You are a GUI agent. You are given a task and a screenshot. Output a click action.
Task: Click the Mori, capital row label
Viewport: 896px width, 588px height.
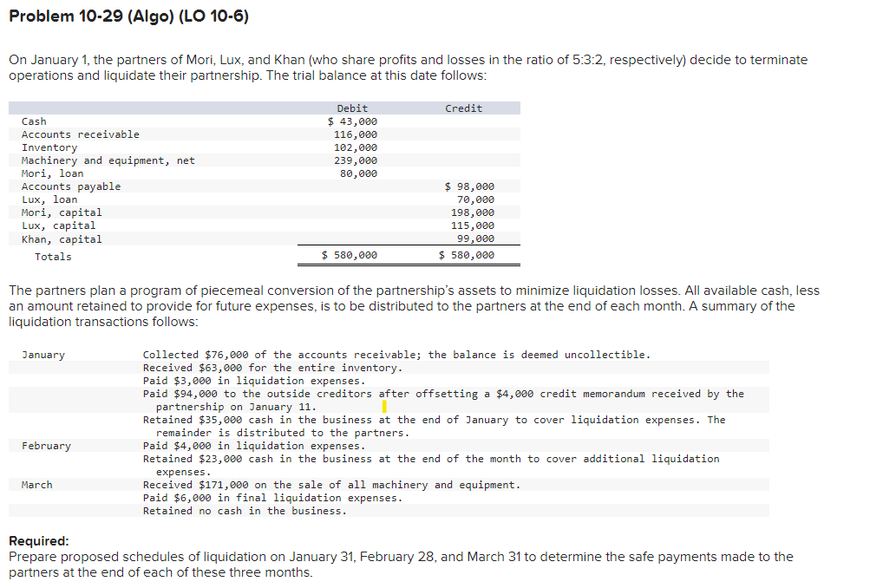[62, 212]
